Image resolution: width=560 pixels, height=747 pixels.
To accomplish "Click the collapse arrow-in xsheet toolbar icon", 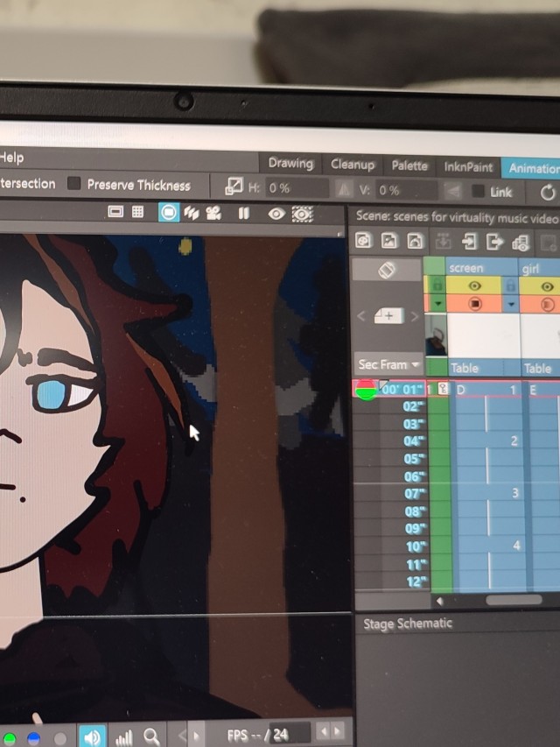I will click(470, 242).
